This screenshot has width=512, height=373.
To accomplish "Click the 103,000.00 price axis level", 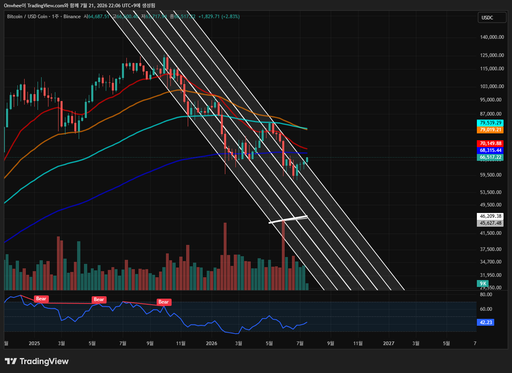I will 492,86.
